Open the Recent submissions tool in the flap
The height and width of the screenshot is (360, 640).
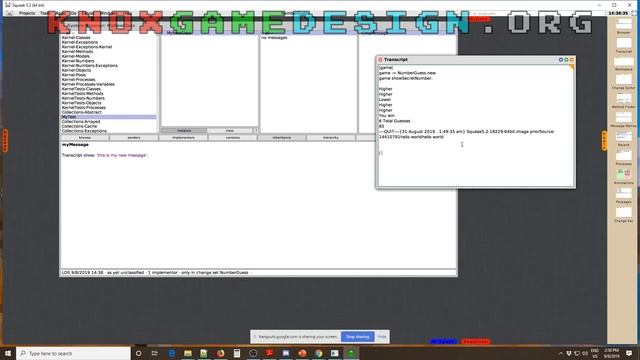[x=623, y=139]
